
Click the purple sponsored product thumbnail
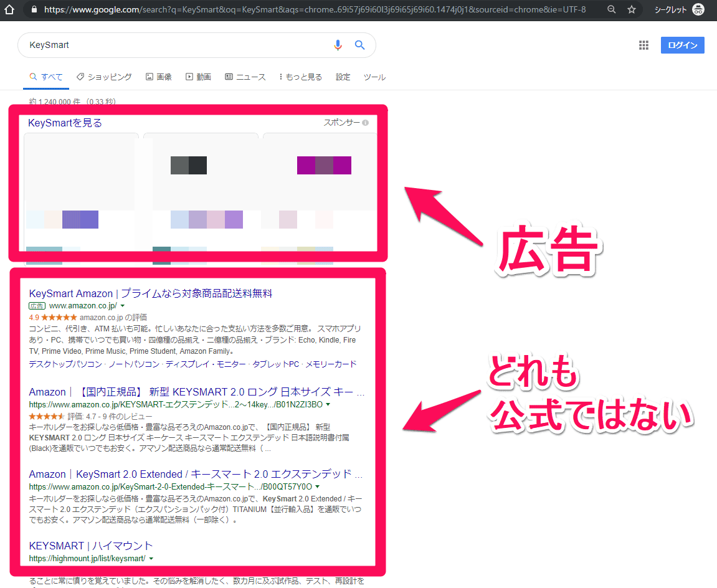[x=324, y=165]
